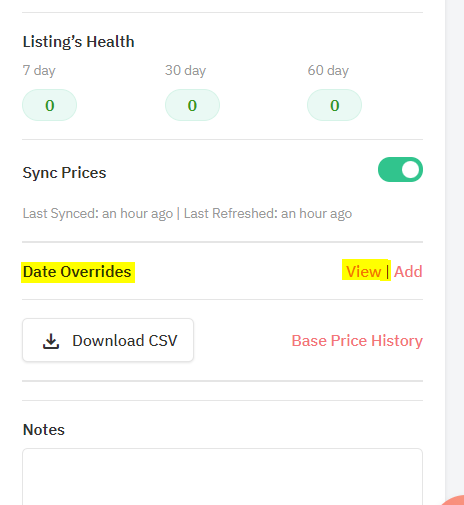Click the download arrow icon
The height and width of the screenshot is (505, 464).
click(51, 341)
